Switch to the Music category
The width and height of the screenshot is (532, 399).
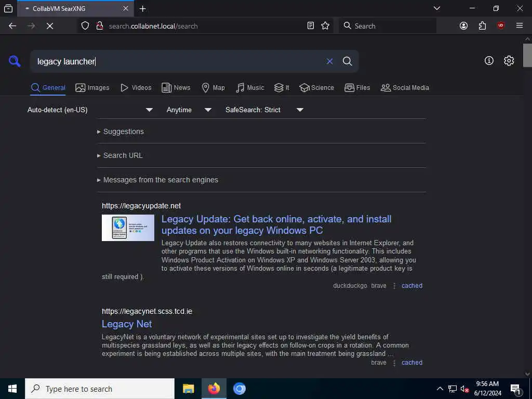(x=250, y=88)
